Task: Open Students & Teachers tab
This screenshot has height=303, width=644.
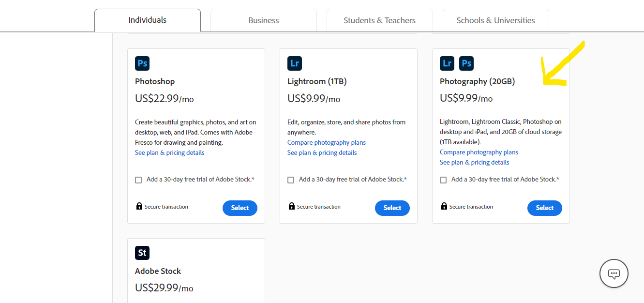Action: point(380,20)
